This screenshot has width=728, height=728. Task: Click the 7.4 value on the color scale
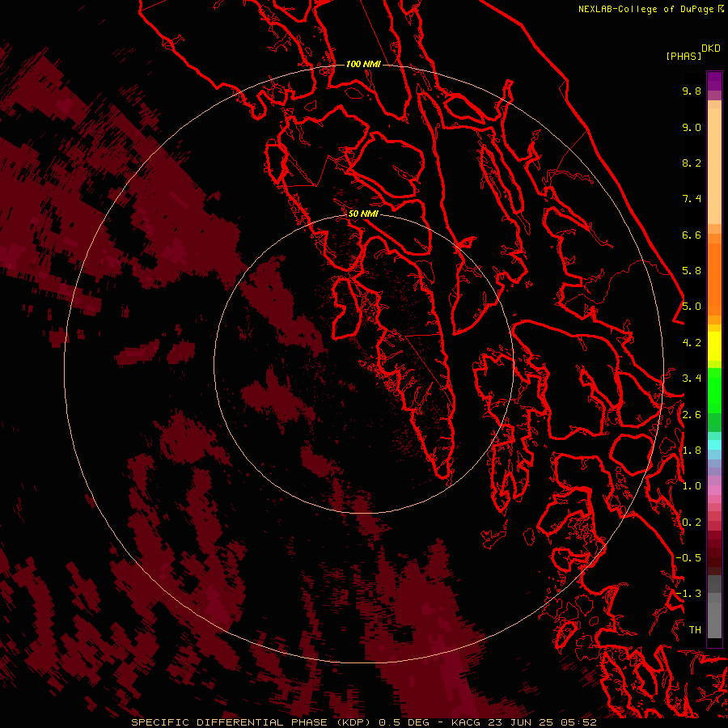(x=692, y=199)
